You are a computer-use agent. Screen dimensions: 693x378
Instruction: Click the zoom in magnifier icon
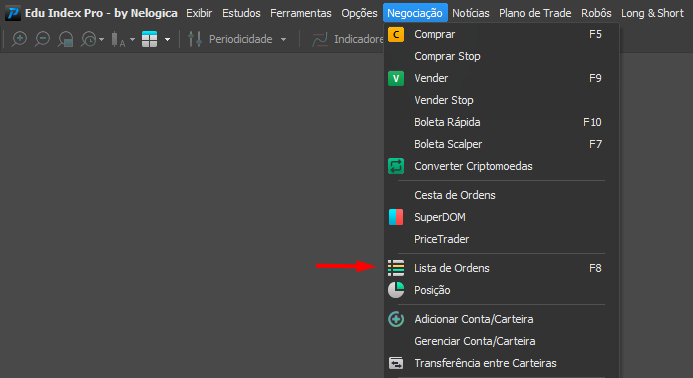pyautogui.click(x=19, y=39)
